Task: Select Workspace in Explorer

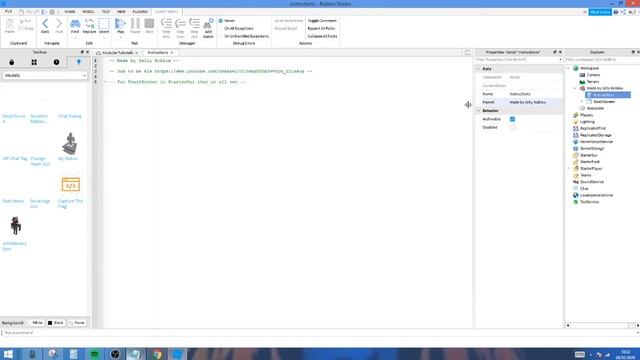Action: (x=589, y=68)
